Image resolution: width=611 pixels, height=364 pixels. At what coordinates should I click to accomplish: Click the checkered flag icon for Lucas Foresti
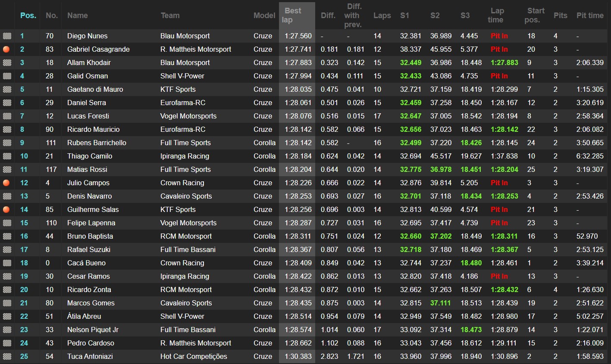click(x=7, y=116)
